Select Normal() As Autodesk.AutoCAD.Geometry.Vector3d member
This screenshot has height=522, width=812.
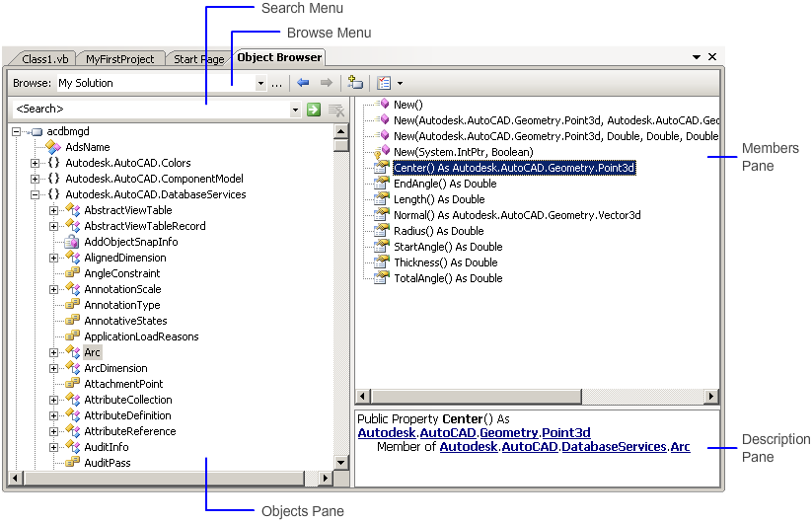517,215
